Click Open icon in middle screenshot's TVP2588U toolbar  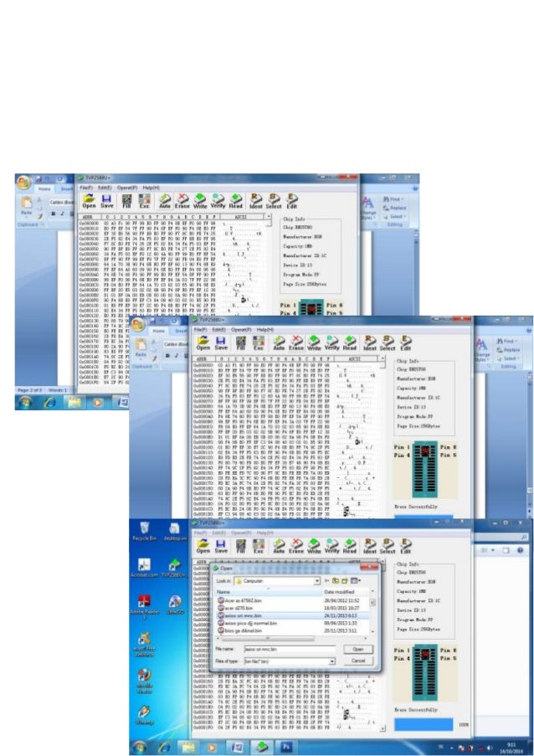[203, 342]
